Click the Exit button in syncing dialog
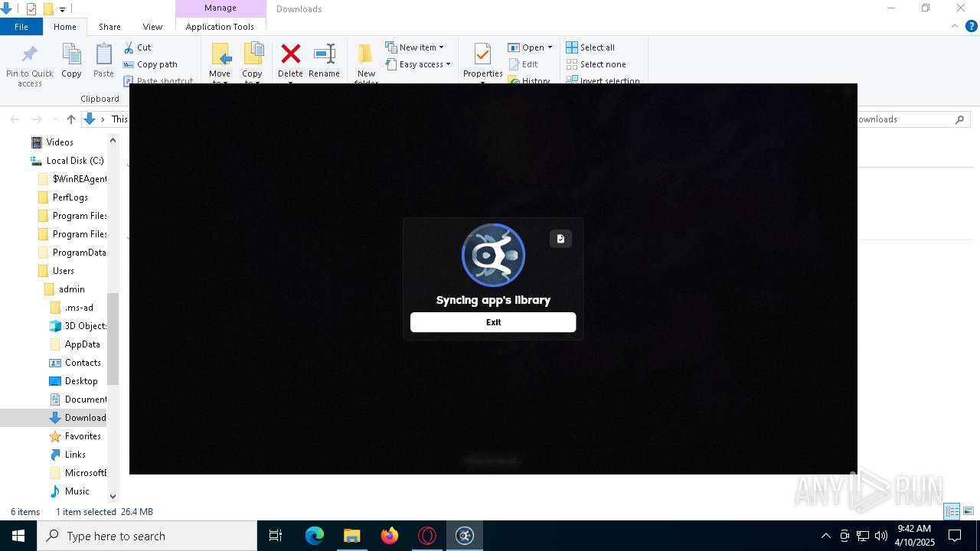 493,322
